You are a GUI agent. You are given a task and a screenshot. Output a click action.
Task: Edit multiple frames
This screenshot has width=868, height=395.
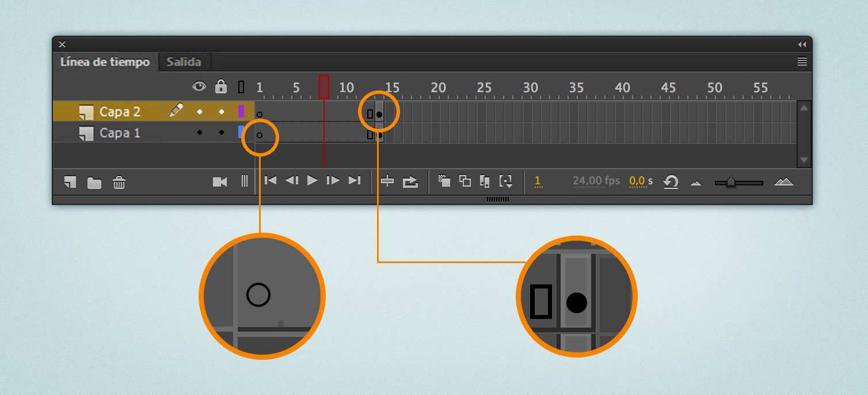484,181
